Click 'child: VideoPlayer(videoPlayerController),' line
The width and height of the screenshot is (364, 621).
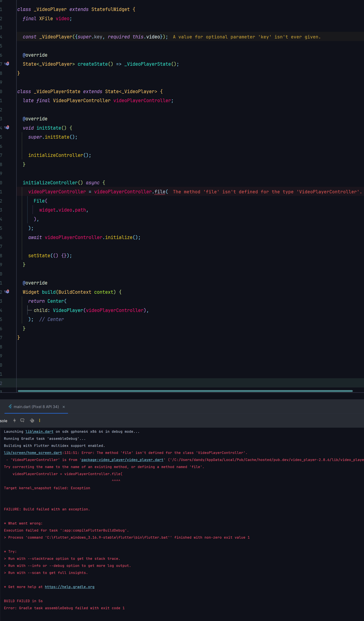(x=91, y=310)
